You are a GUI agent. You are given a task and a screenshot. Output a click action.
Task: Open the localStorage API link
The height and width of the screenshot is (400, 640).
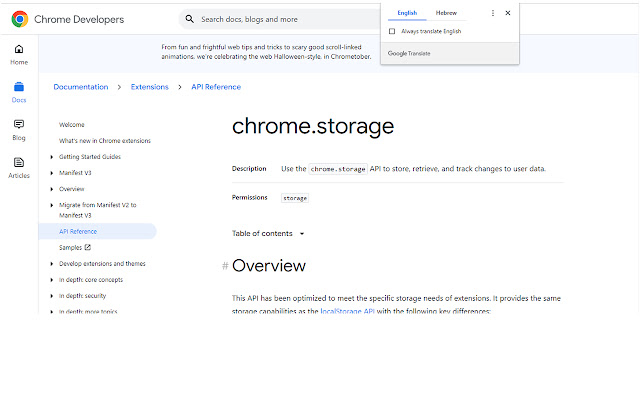pos(347,311)
